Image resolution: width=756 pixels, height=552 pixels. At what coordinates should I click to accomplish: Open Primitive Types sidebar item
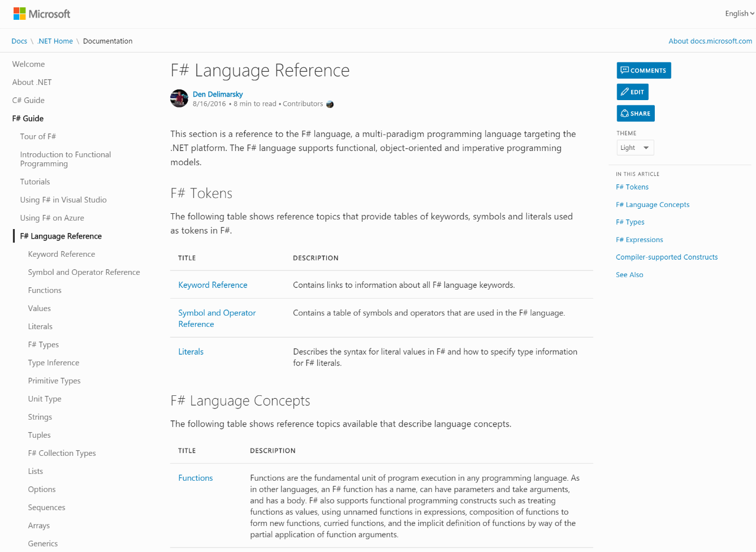pos(54,381)
